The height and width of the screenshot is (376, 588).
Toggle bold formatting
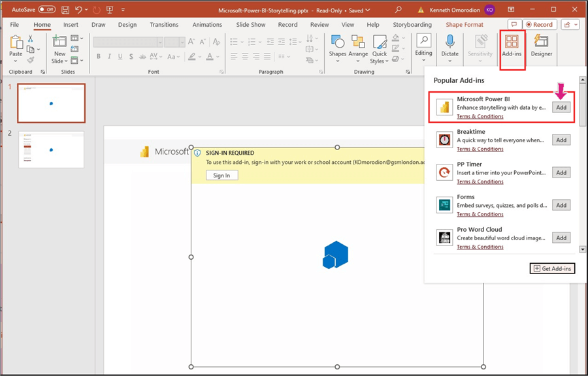click(x=99, y=57)
